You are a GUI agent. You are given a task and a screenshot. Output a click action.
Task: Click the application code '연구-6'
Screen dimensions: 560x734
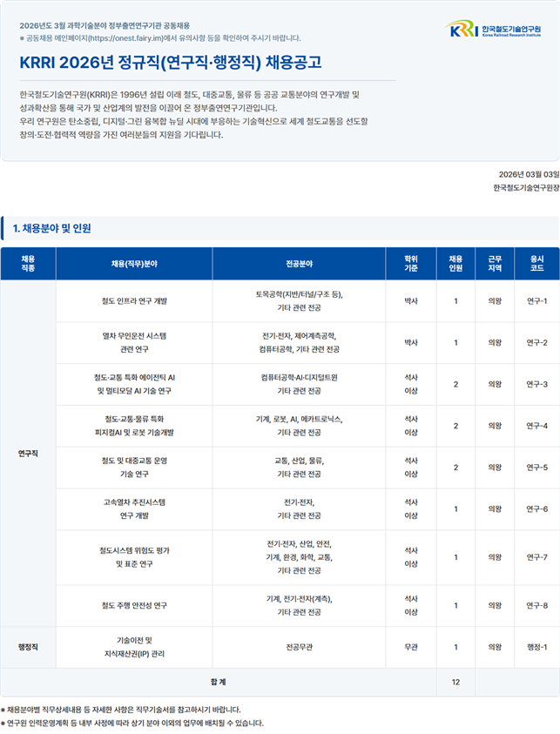click(536, 509)
